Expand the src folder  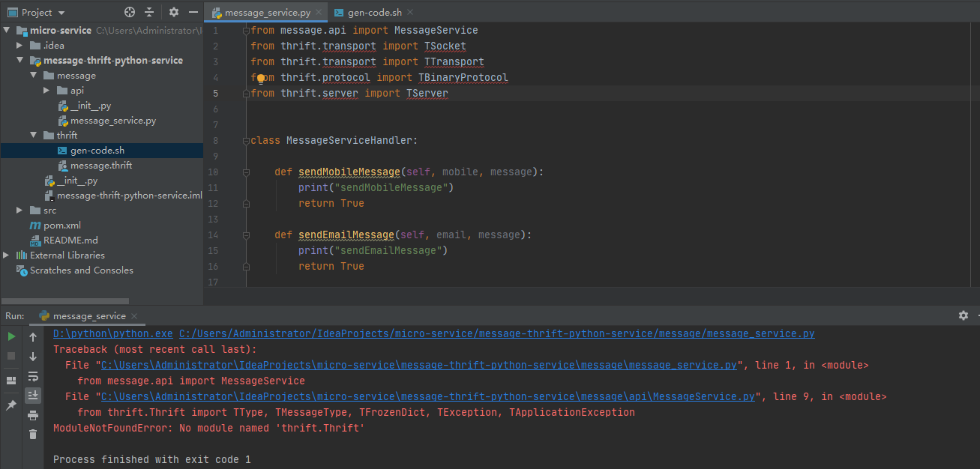(x=19, y=211)
